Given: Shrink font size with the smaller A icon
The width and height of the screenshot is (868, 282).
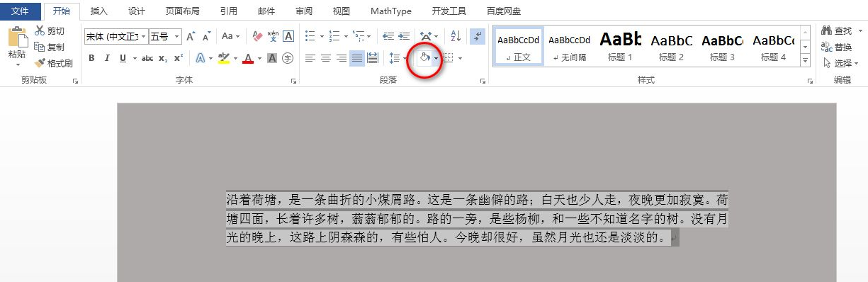Looking at the screenshot, I should [206, 36].
